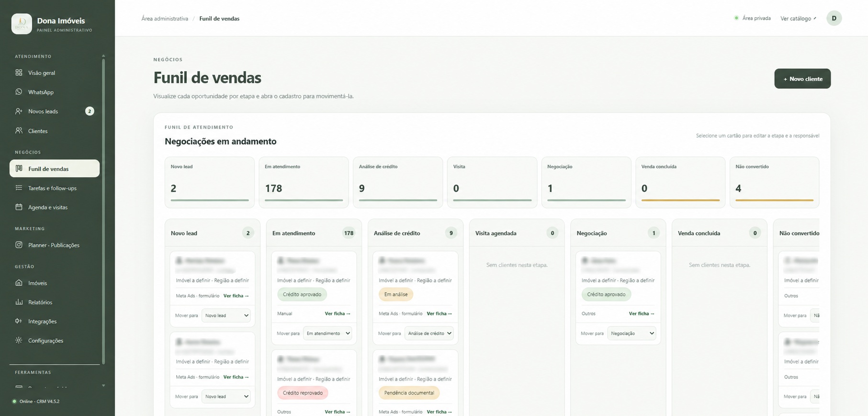
Task: Open the Ver catálogo link
Action: [x=798, y=19]
